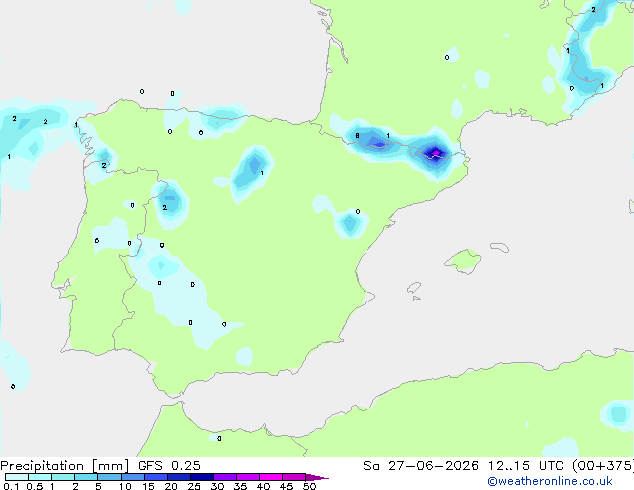
Task: Click the "(00+375)" forecast offset text
Action: (602, 466)
